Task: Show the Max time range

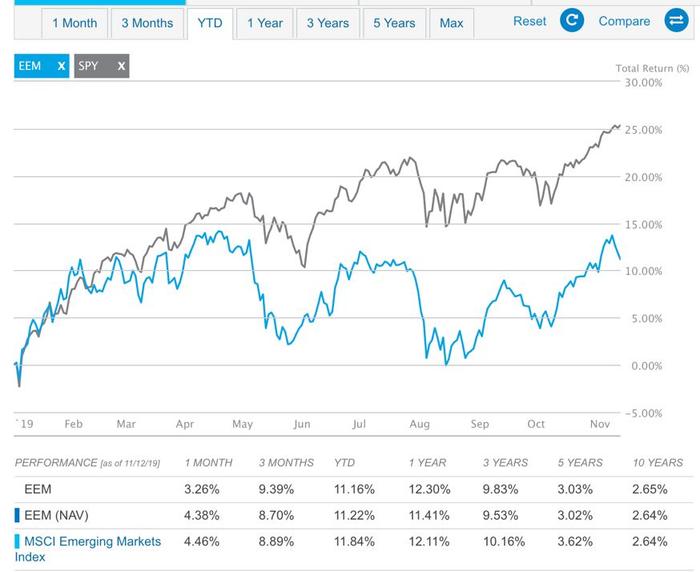Action: click(x=451, y=23)
